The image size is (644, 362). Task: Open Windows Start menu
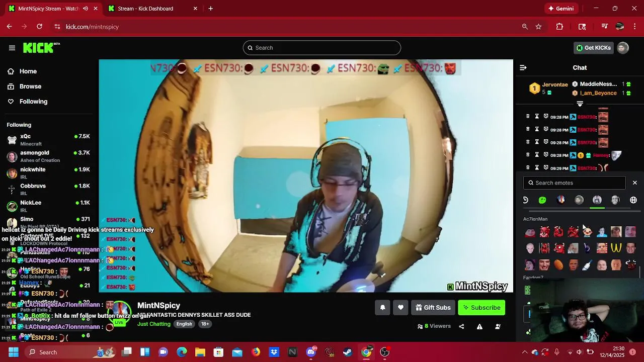point(13,352)
